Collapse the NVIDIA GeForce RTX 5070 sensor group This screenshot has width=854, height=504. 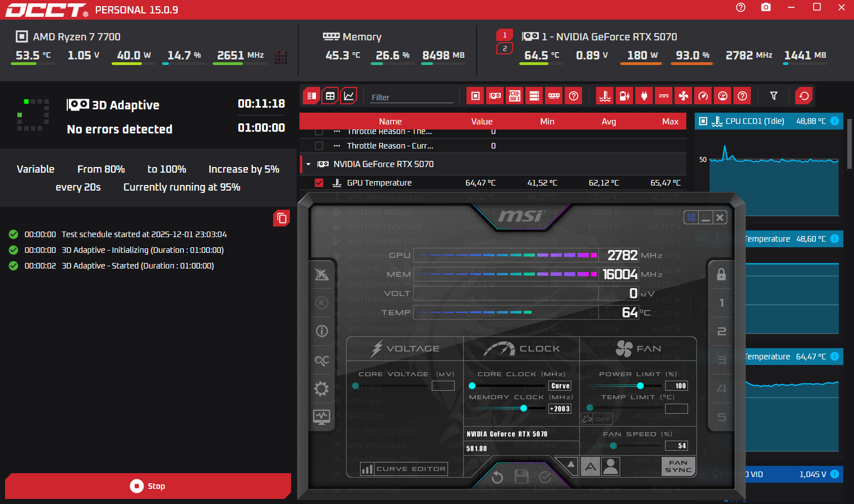pos(308,164)
